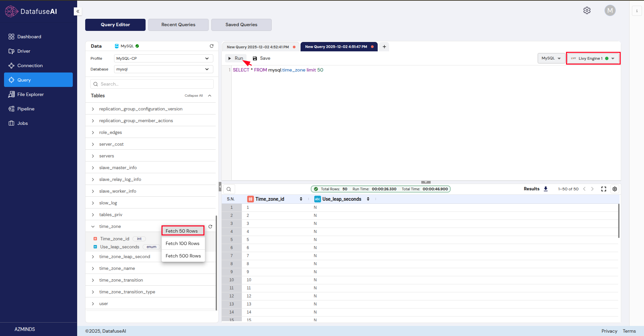The image size is (644, 336).
Task: Refresh the MySQL data source list
Action: pos(212,46)
